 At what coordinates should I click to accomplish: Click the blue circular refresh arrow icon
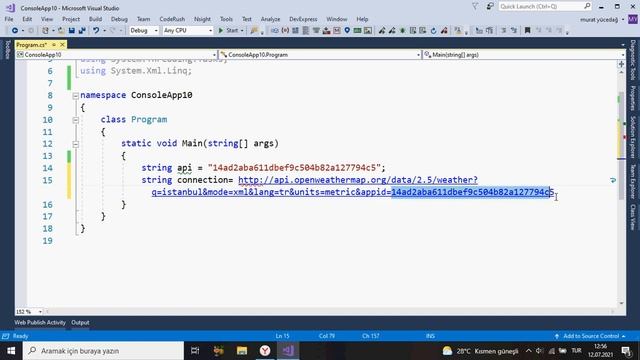click(x=433, y=31)
